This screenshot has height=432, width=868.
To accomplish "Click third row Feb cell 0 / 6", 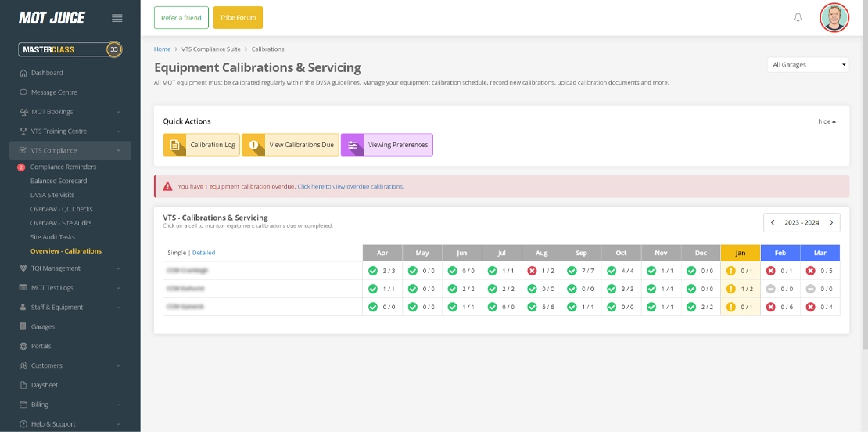I will click(x=780, y=307).
